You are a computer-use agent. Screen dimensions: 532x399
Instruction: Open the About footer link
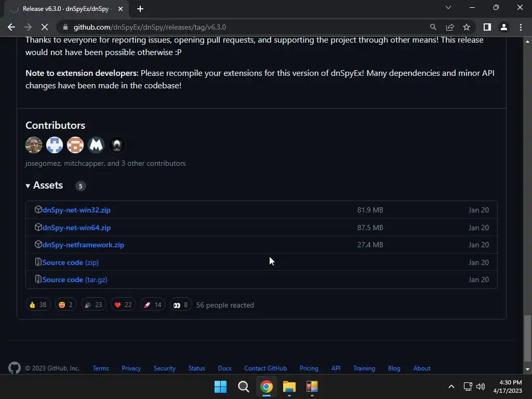(x=422, y=368)
